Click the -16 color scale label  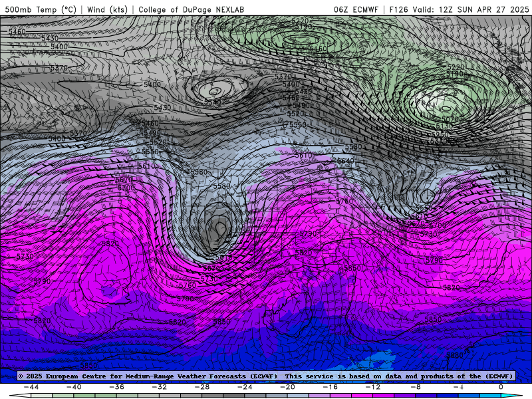(330, 387)
